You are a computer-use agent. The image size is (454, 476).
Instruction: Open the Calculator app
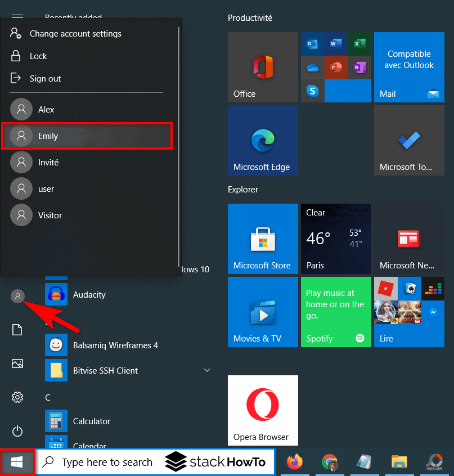(x=92, y=421)
